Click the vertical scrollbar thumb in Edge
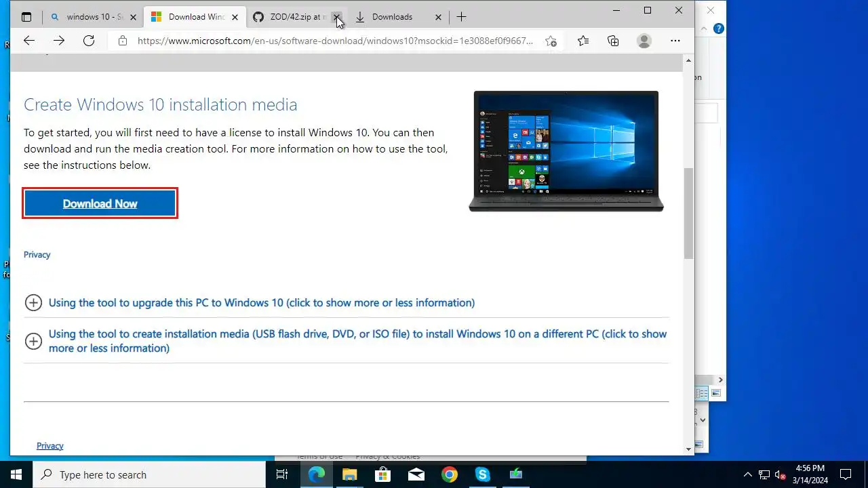This screenshot has height=488, width=868. [x=688, y=213]
